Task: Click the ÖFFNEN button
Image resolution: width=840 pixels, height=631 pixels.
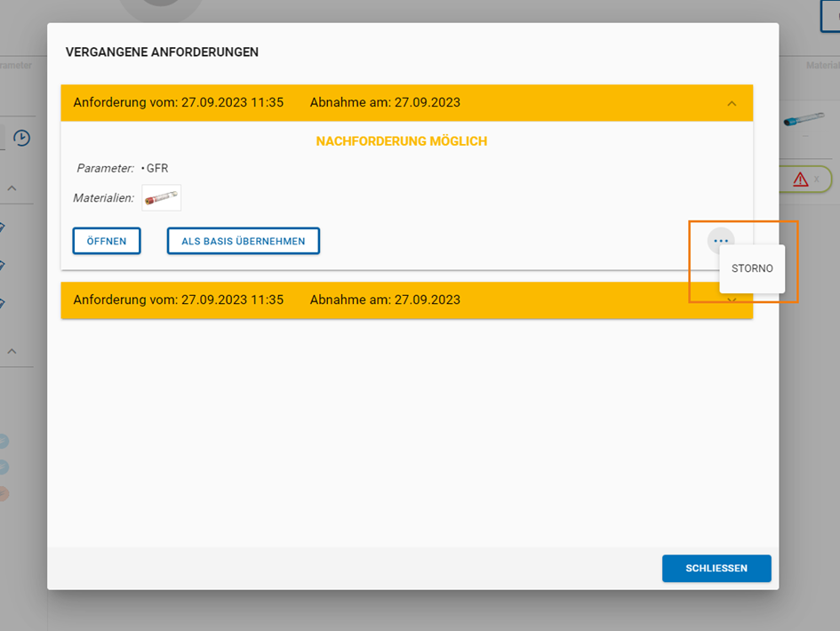Action: click(x=107, y=241)
